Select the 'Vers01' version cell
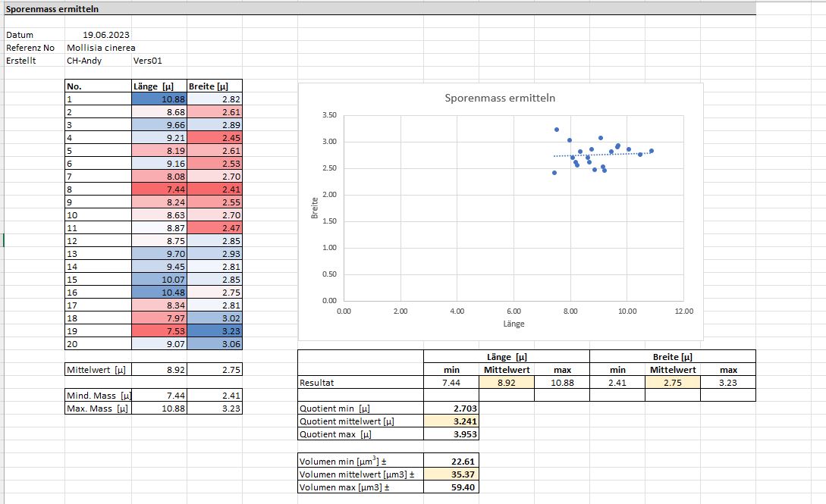Image resolution: width=826 pixels, height=504 pixels. (x=148, y=61)
